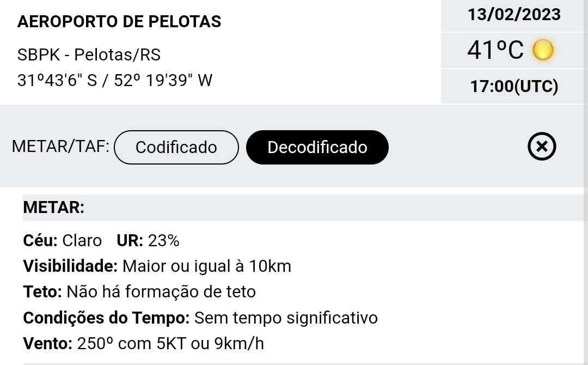588x365 pixels.
Task: Select the SBPK - Pelotas/RS text
Action: pos(89,55)
